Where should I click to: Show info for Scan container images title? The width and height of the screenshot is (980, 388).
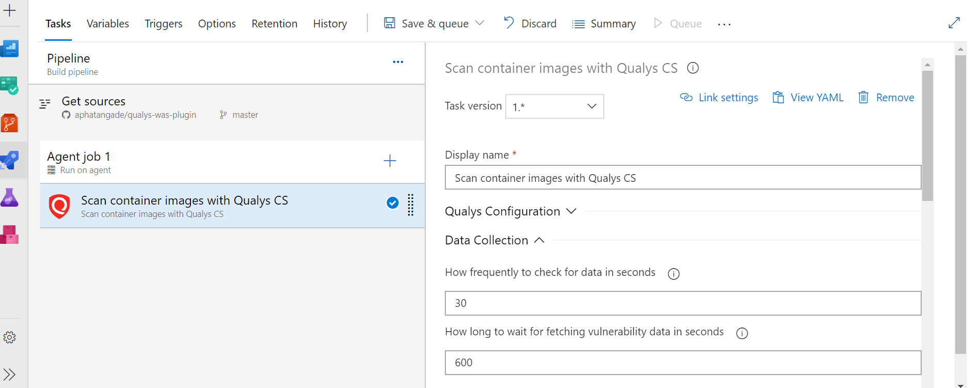(693, 68)
